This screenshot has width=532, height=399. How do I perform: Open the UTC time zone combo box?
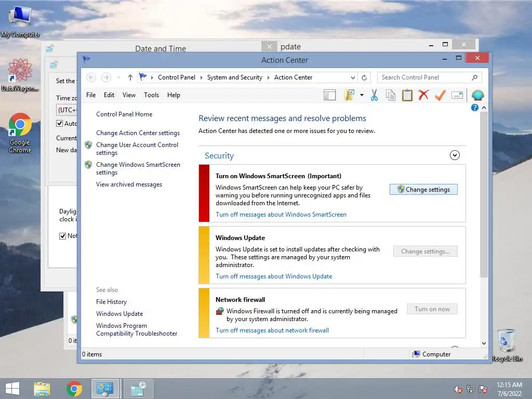pyautogui.click(x=67, y=110)
